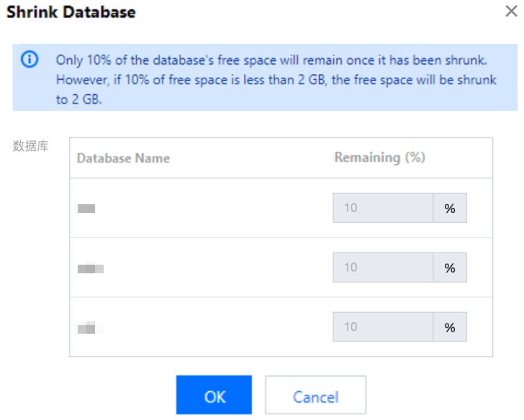Focus the third row's Remaining percentage field

383,327
